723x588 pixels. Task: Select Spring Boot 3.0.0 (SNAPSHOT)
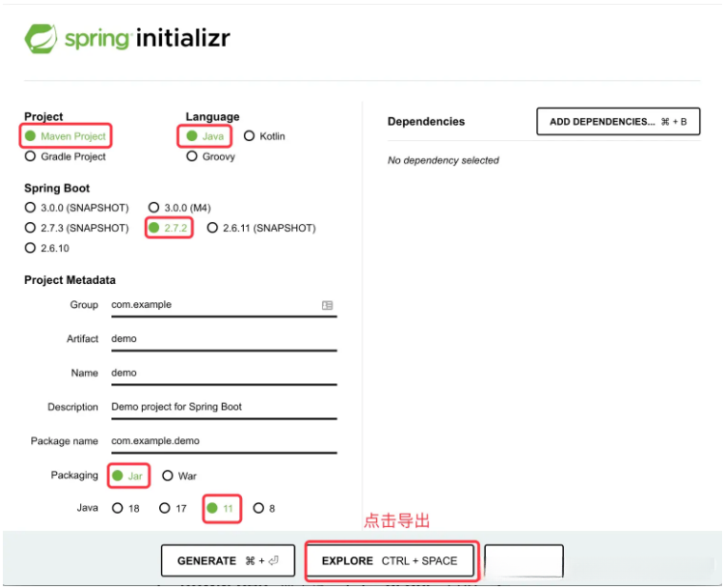(30, 208)
